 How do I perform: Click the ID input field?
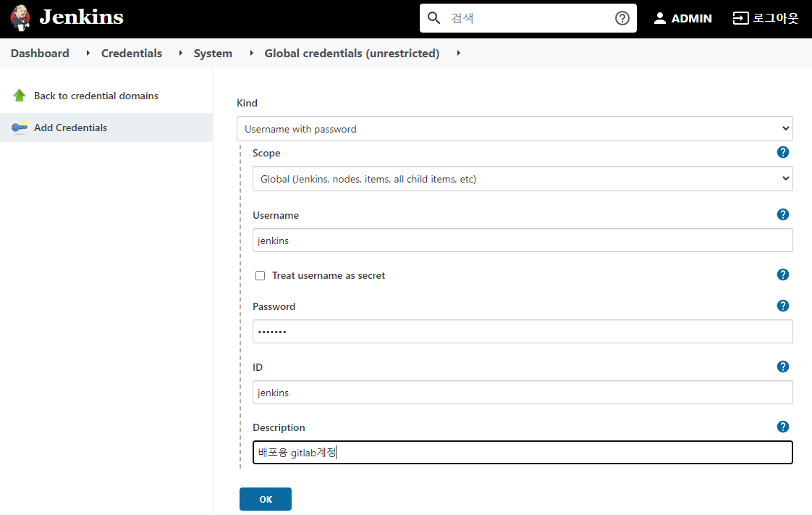click(523, 392)
